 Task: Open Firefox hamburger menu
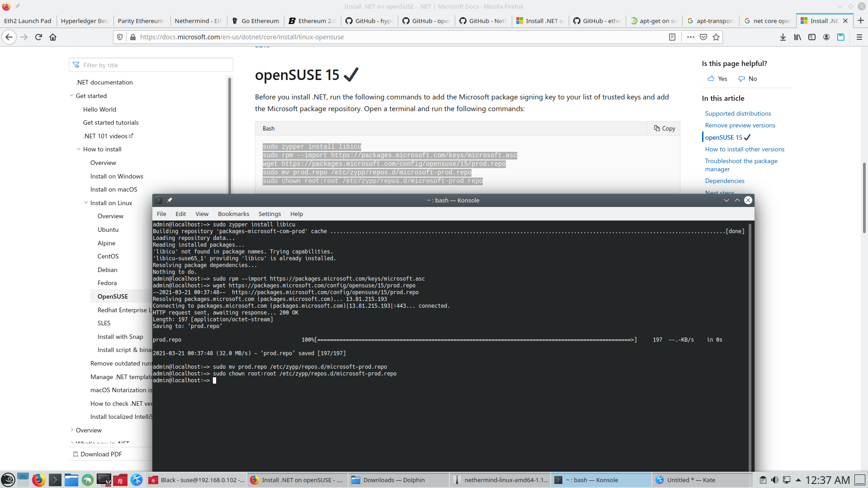coord(859,37)
